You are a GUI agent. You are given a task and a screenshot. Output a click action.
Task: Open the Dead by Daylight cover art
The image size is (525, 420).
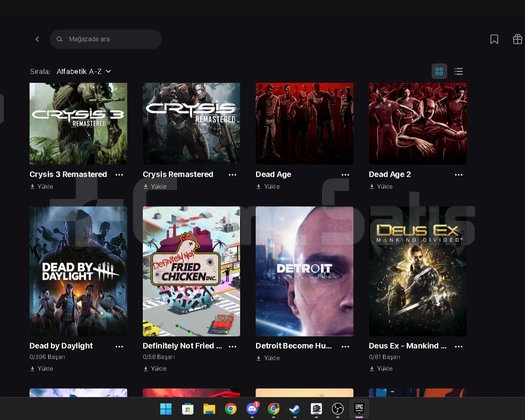click(78, 271)
